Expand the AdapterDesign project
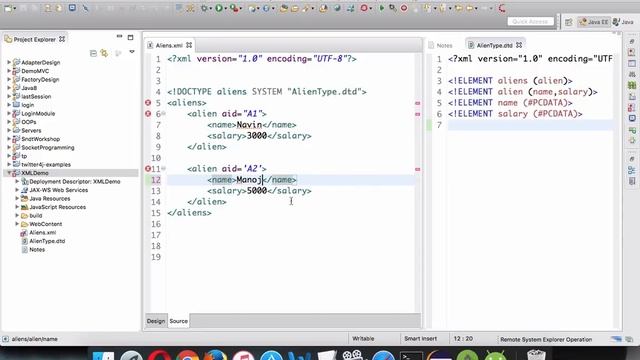 point(9,62)
